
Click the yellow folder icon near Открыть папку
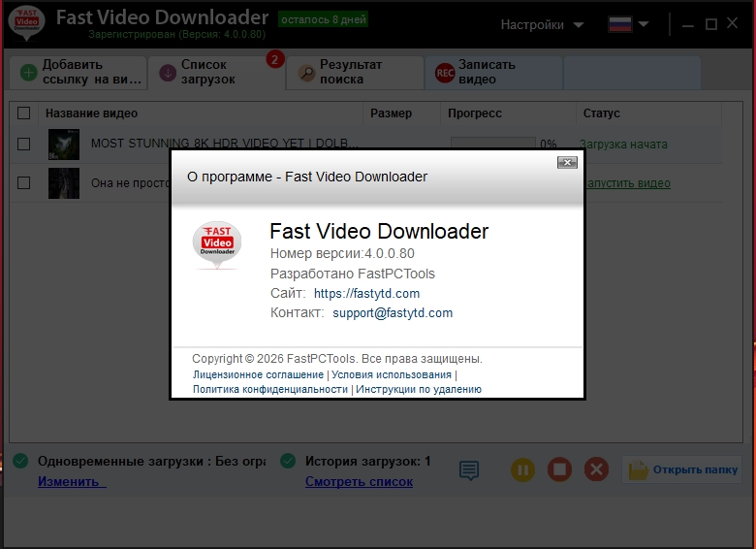(x=638, y=470)
